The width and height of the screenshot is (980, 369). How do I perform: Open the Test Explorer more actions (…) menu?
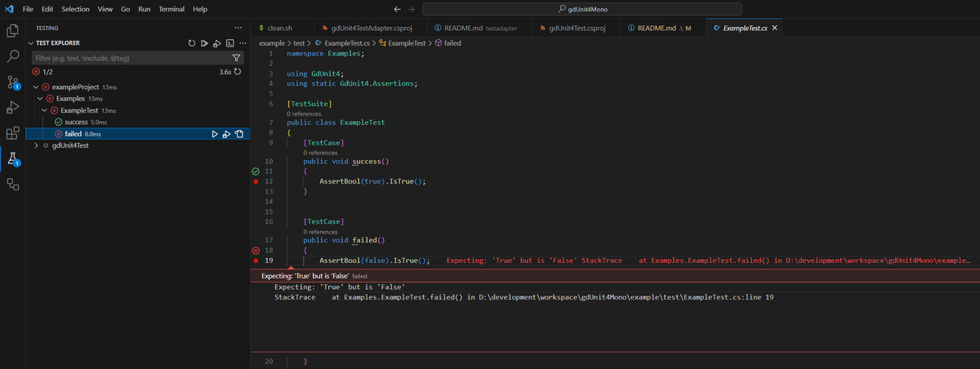[243, 43]
